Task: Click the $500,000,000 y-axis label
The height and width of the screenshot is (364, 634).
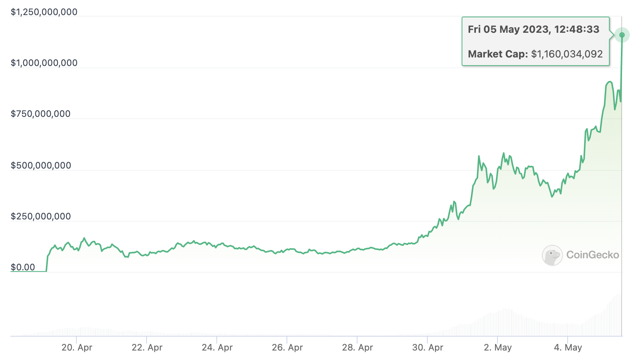Action: coord(41,165)
